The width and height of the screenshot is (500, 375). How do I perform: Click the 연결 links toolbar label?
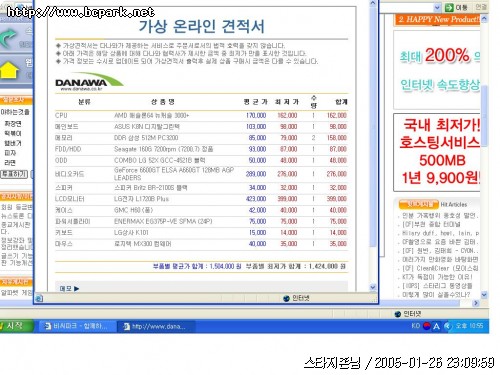[481, 7]
